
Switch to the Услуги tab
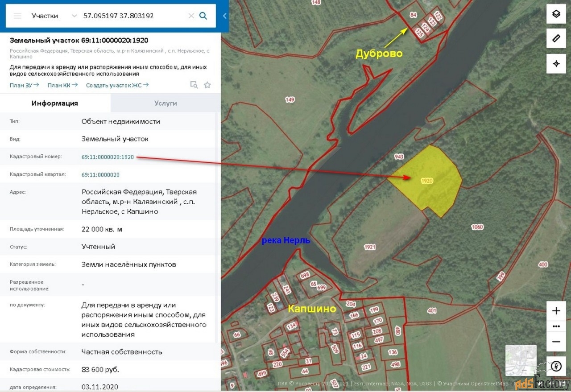click(166, 103)
